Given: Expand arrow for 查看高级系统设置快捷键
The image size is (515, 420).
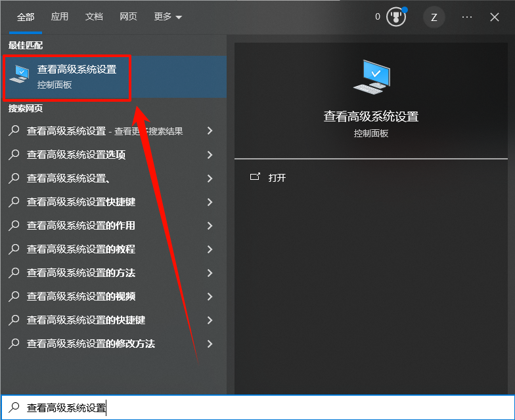Looking at the screenshot, I should [x=210, y=202].
